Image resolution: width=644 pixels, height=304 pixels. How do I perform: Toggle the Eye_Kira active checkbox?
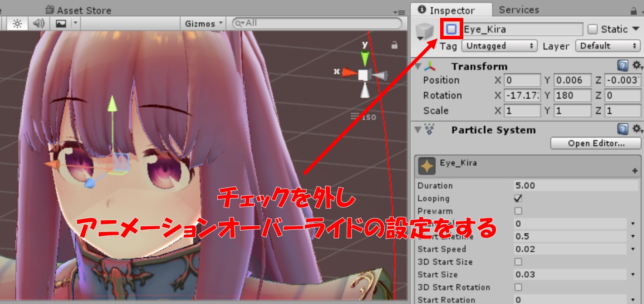451,29
